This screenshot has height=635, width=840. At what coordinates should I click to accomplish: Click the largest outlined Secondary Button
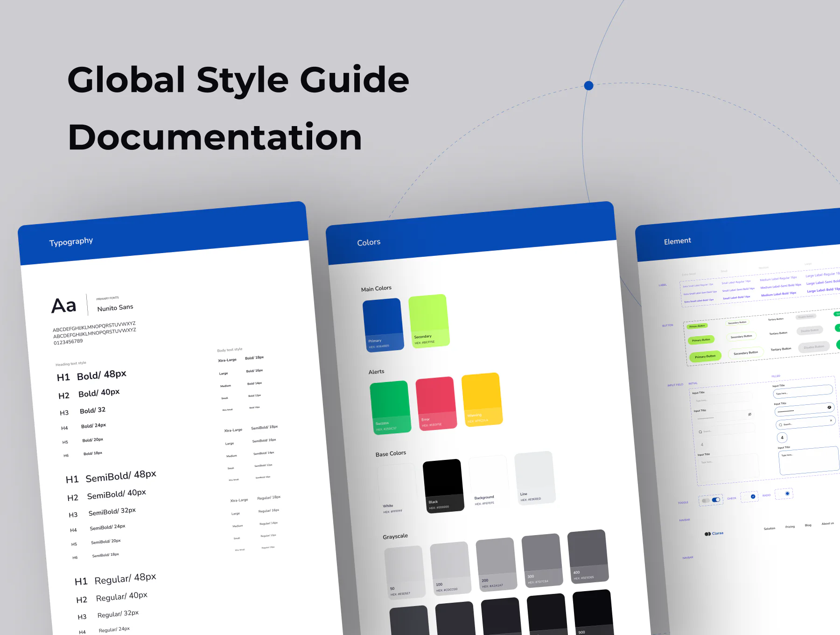(x=746, y=353)
